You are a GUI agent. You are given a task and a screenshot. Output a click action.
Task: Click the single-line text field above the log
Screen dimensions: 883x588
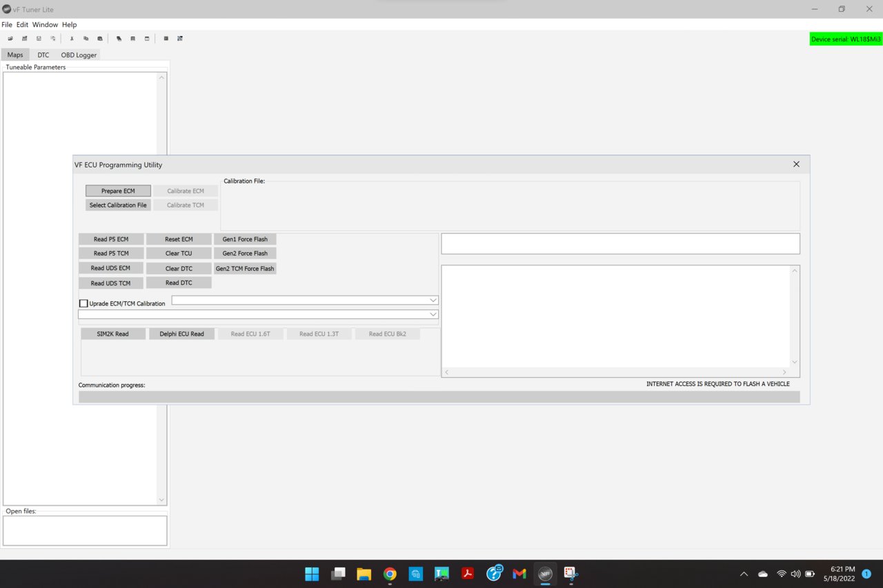(x=621, y=243)
